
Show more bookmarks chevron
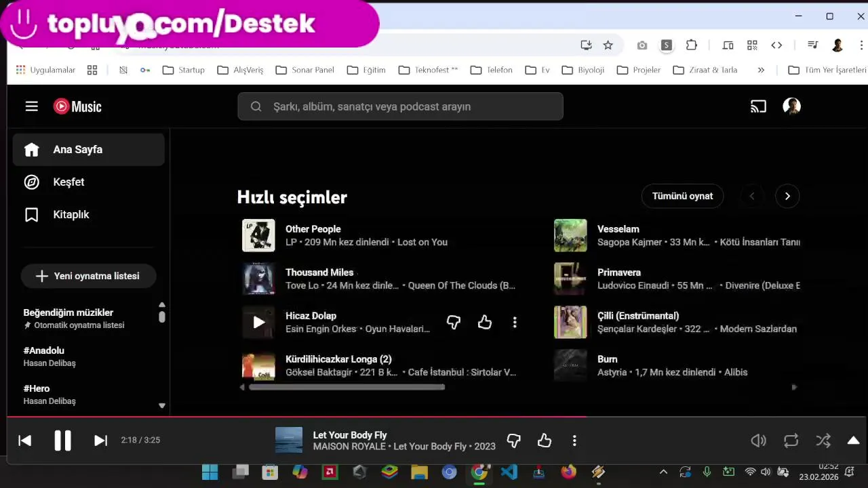coord(761,70)
